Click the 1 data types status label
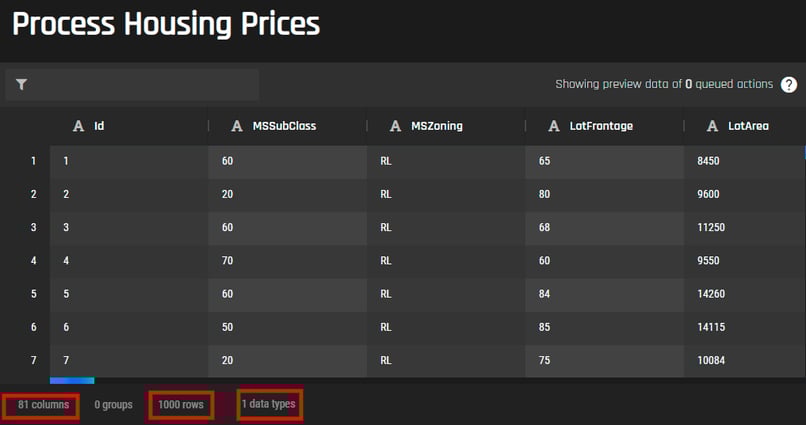Screen dimensions: 806x425 (268, 404)
